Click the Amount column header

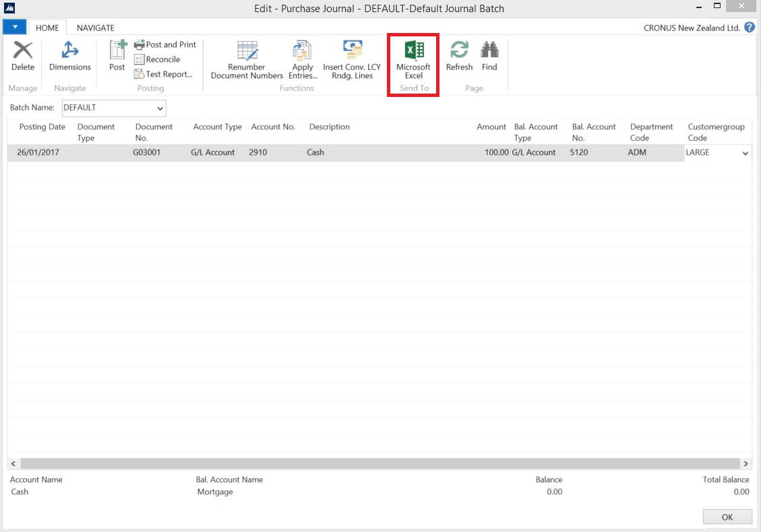pos(491,127)
